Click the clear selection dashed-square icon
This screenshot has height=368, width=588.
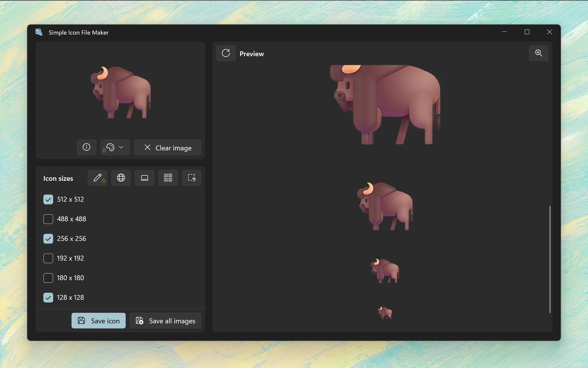click(191, 178)
